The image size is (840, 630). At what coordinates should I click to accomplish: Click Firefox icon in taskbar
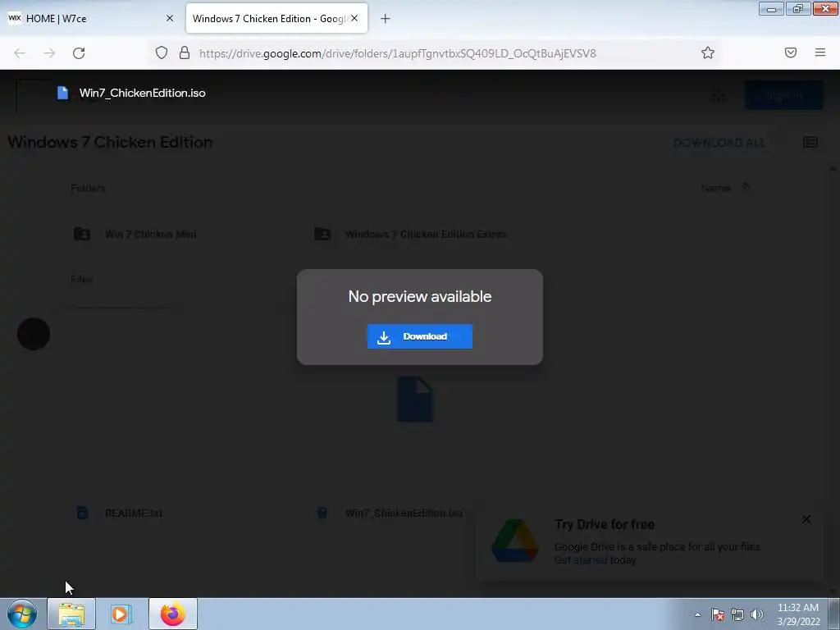172,614
